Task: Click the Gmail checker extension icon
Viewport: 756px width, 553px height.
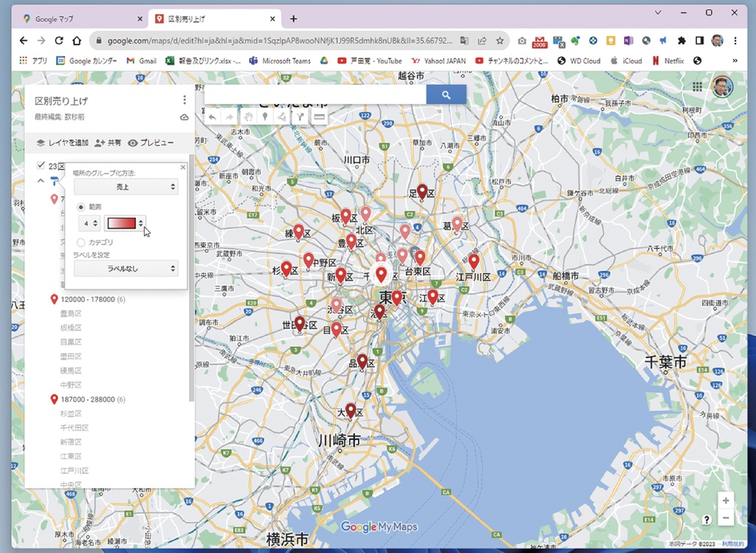Action: pyautogui.click(x=540, y=41)
